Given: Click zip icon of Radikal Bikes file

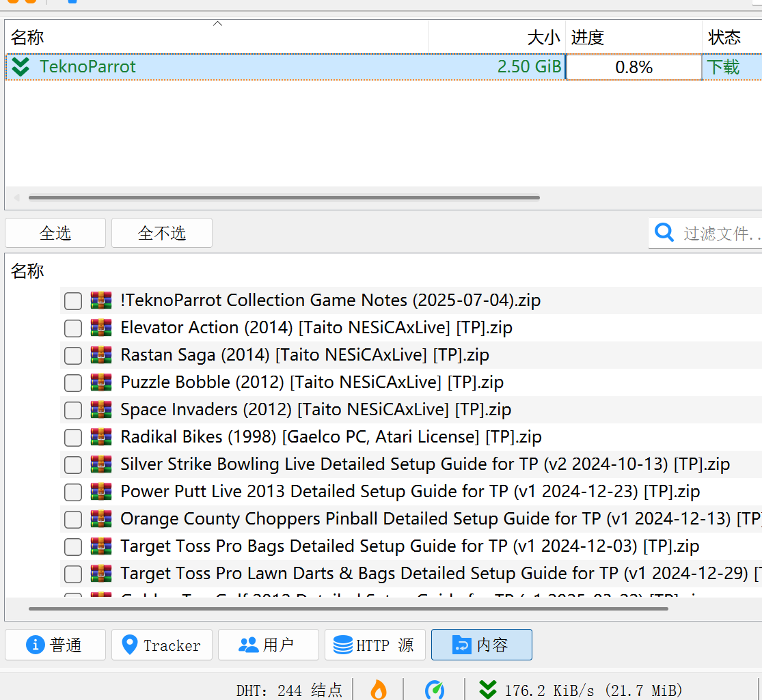Looking at the screenshot, I should tap(101, 436).
